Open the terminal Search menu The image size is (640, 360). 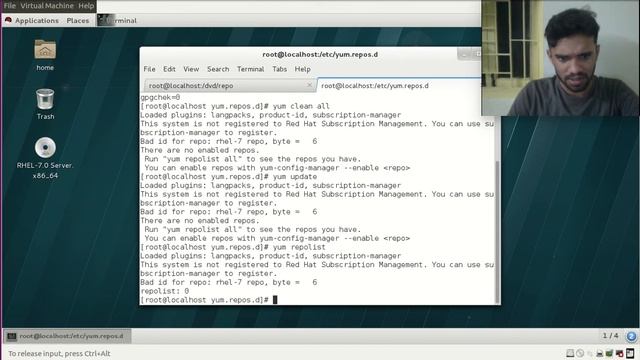click(x=218, y=69)
